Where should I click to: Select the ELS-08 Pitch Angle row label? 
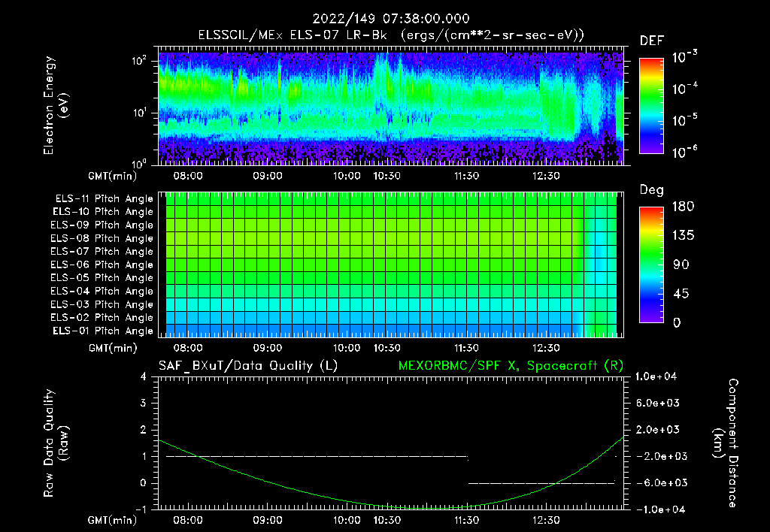[102, 238]
